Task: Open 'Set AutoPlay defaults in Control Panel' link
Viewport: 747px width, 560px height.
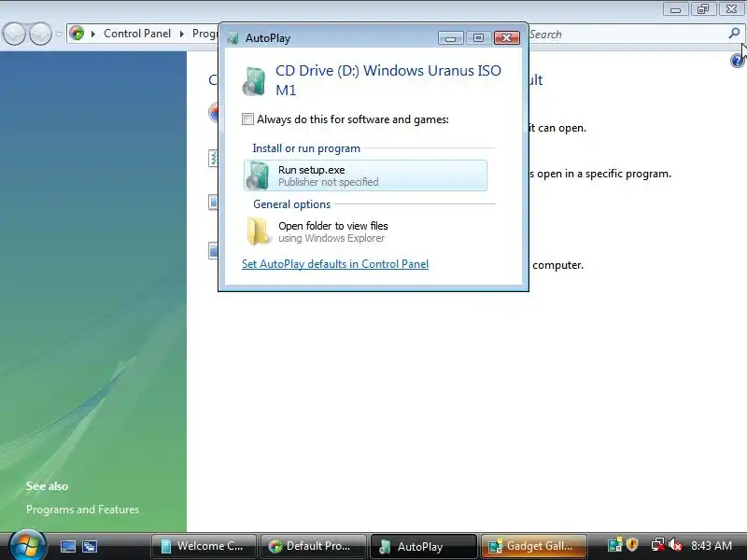Action: click(x=335, y=264)
